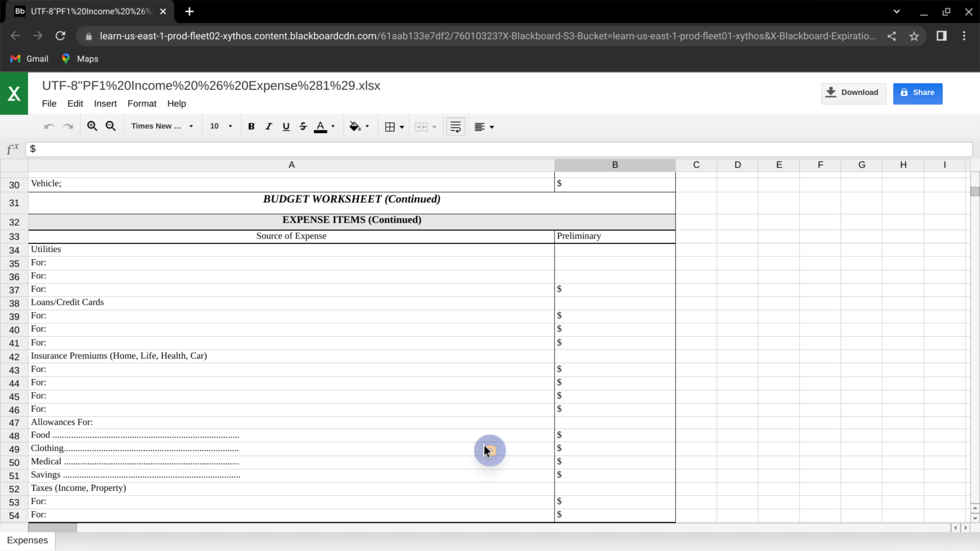Toggle Bold formatting
Viewport: 980px width, 551px height.
click(x=251, y=126)
